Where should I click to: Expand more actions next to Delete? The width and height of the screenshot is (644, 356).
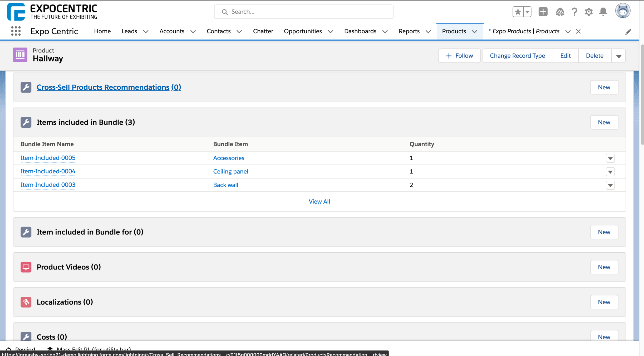tap(619, 56)
